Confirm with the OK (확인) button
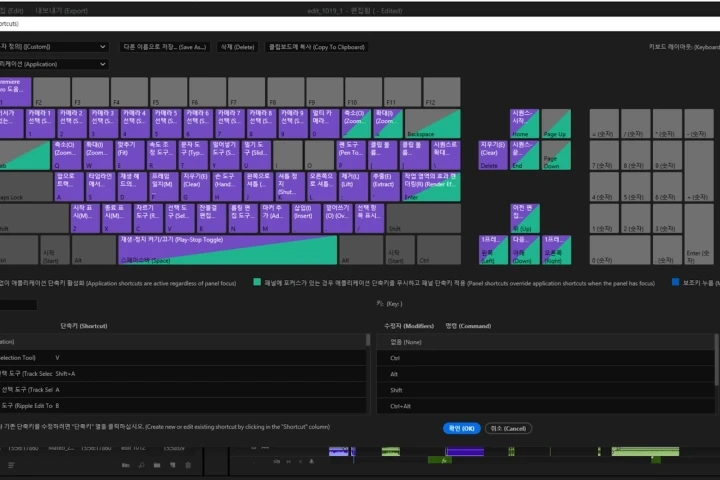720x480 pixels. [461, 429]
